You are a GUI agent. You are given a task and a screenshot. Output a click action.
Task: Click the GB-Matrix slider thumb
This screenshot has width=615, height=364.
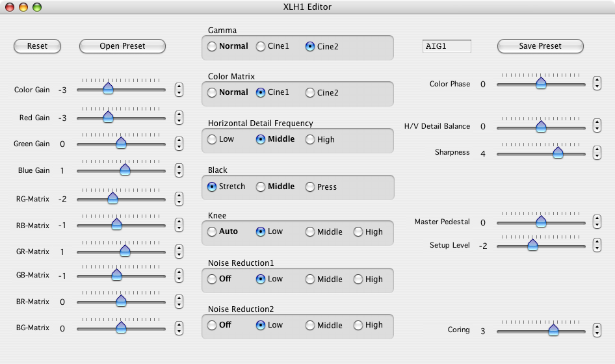116,274
